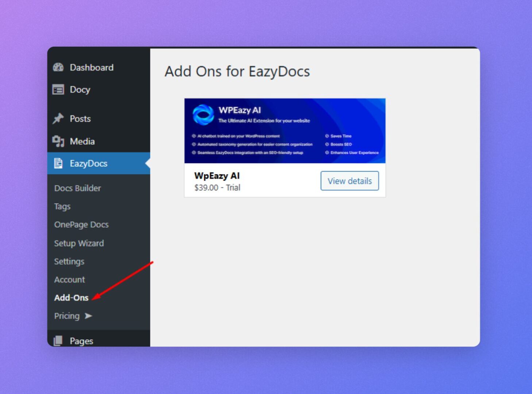Select the Add-Ons submenu item

click(x=71, y=298)
